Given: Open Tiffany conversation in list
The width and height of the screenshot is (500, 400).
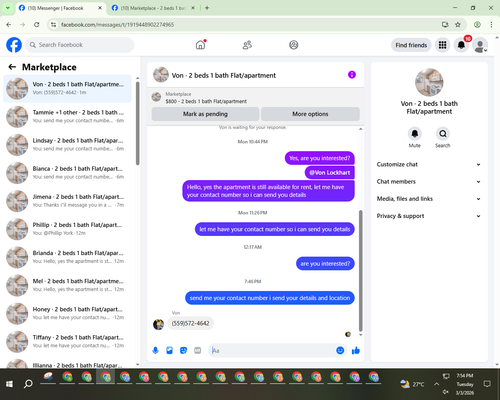Looking at the screenshot, I should [x=67, y=342].
